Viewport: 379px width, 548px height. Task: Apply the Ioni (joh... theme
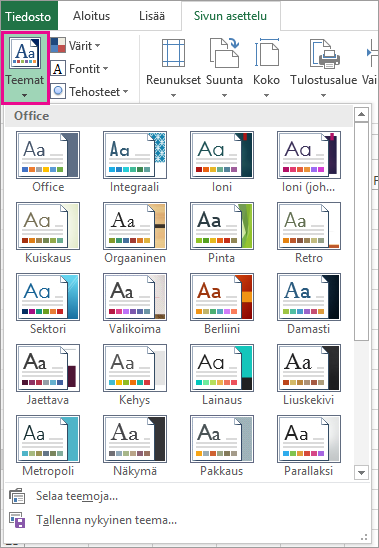pos(309,162)
